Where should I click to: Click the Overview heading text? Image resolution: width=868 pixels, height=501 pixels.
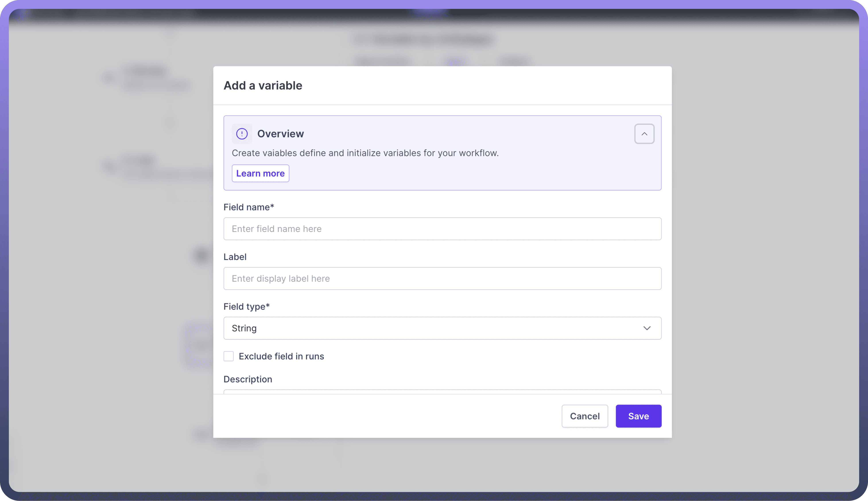point(281,134)
